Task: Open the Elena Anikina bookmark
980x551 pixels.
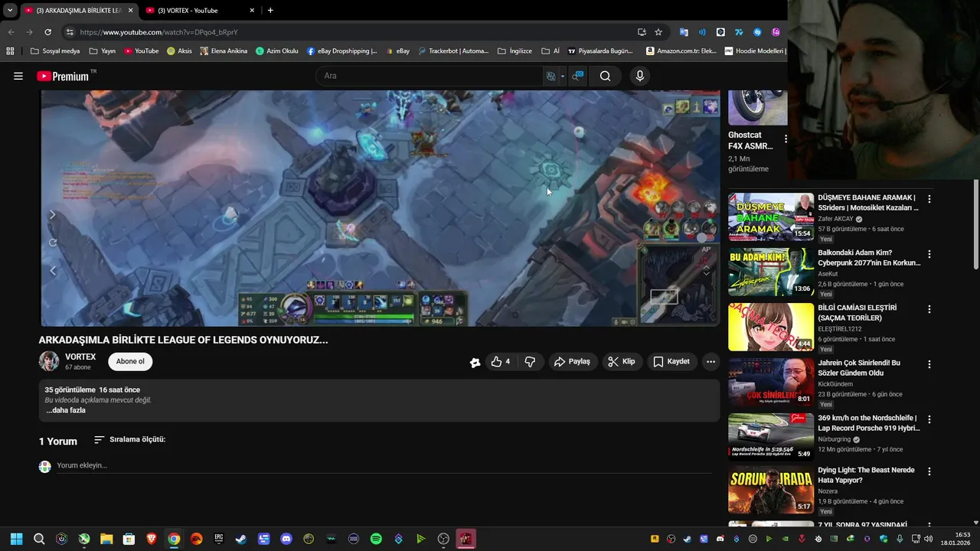Action: (x=224, y=51)
